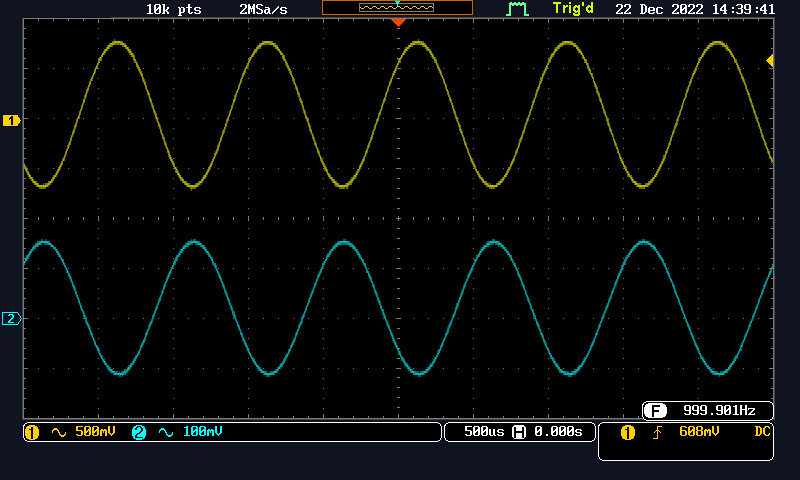Image resolution: width=800 pixels, height=480 pixels.
Task: Select the 2MSa/s sample rate readout
Action: 263,9
